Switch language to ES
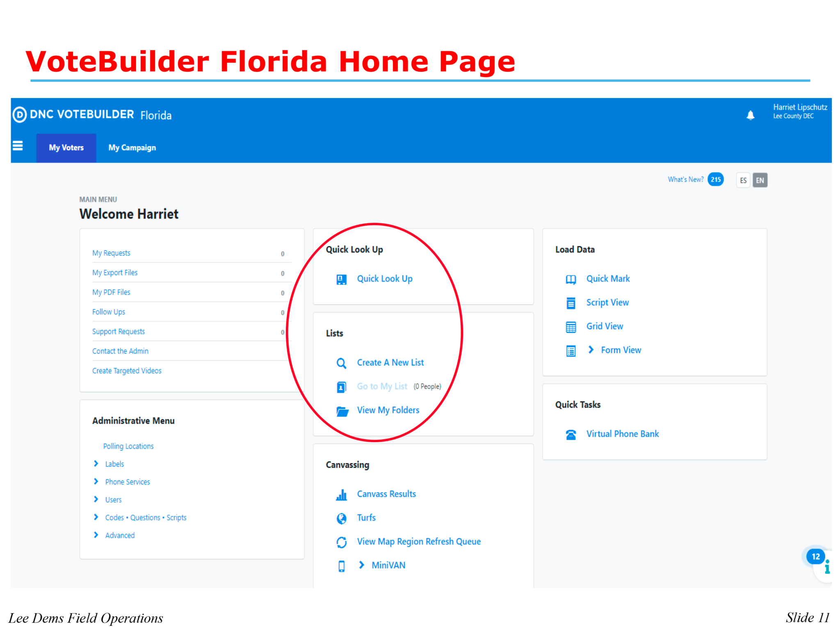 pos(743,180)
